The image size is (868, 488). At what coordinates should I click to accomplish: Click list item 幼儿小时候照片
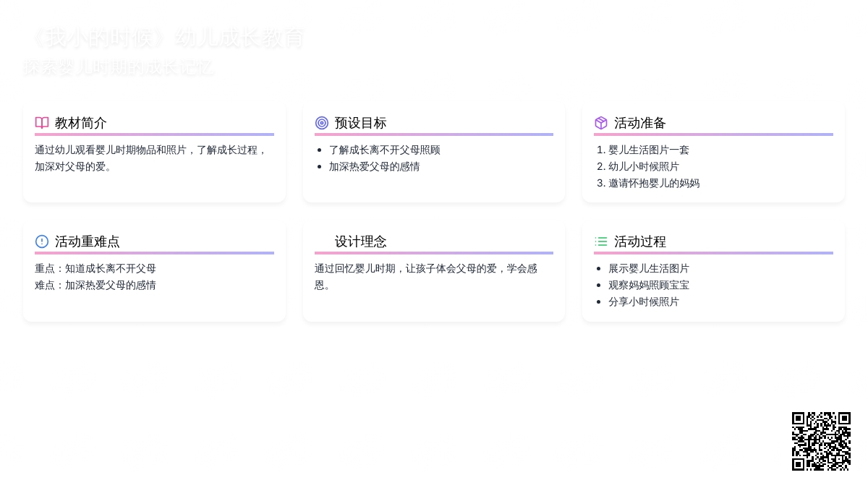click(644, 166)
